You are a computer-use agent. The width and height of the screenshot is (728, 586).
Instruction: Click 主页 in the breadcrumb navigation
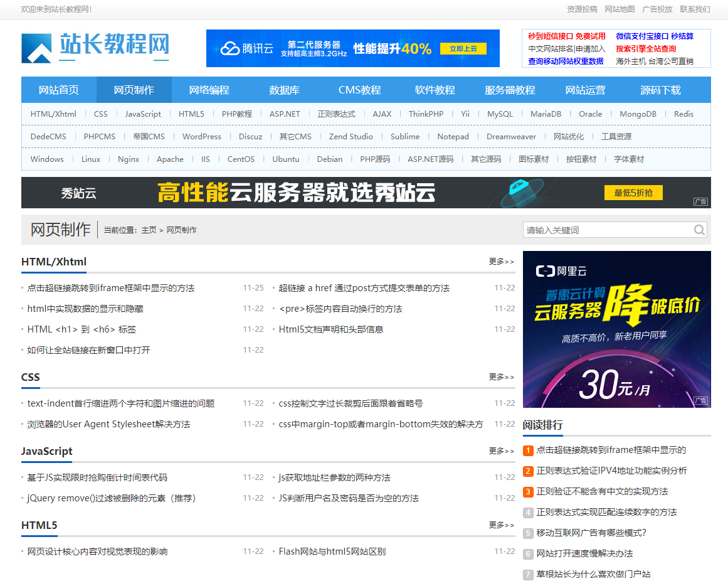pos(150,230)
